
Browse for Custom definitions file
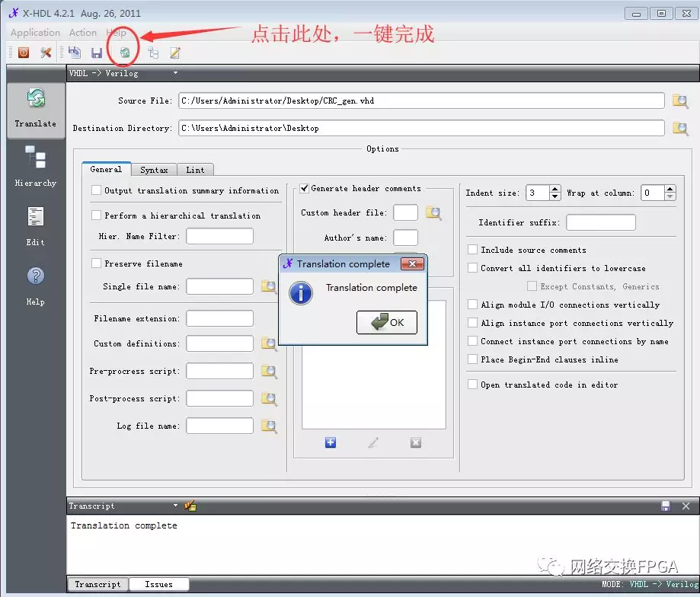coord(269,344)
